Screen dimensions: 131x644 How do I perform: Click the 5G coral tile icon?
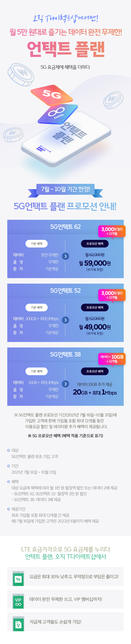52,94
